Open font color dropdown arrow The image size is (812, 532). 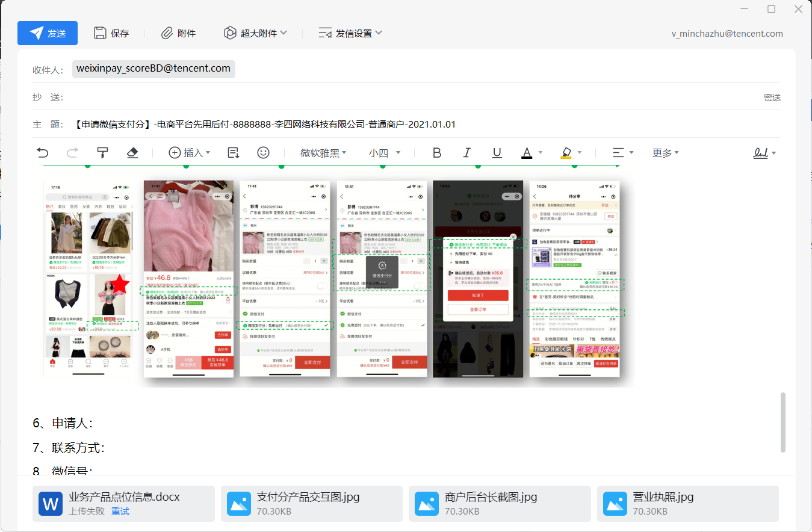coord(541,153)
